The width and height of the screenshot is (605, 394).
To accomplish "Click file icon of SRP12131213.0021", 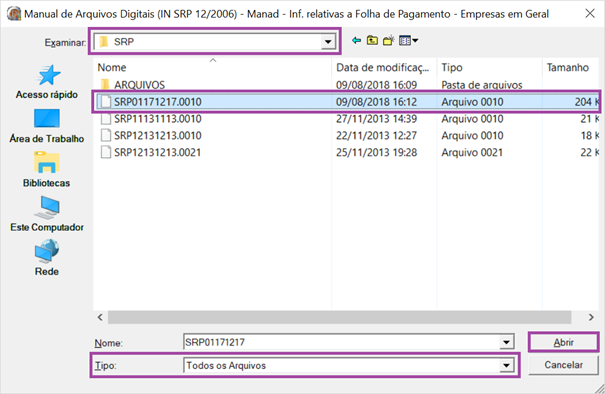I will pyautogui.click(x=105, y=152).
